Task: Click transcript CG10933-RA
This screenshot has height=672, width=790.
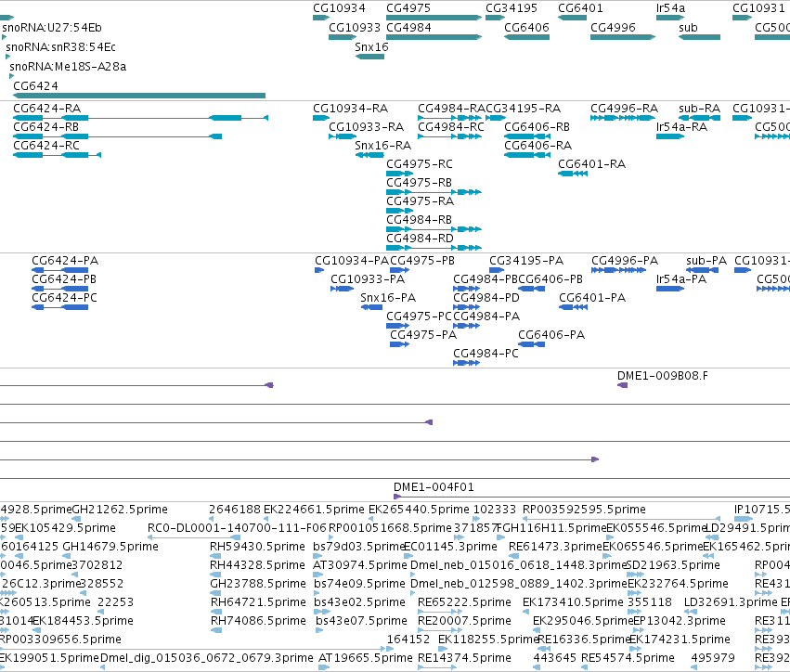Action: (x=343, y=136)
